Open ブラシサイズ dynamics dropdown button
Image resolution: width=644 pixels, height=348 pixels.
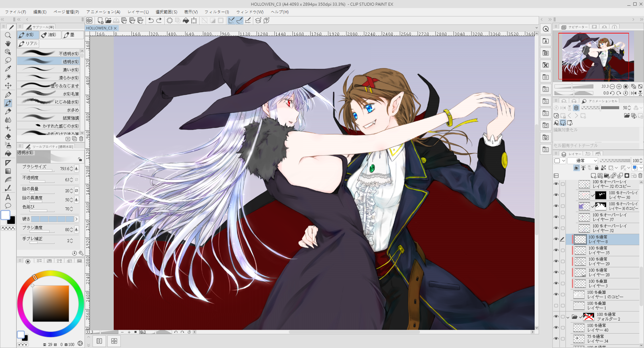pyautogui.click(x=76, y=168)
